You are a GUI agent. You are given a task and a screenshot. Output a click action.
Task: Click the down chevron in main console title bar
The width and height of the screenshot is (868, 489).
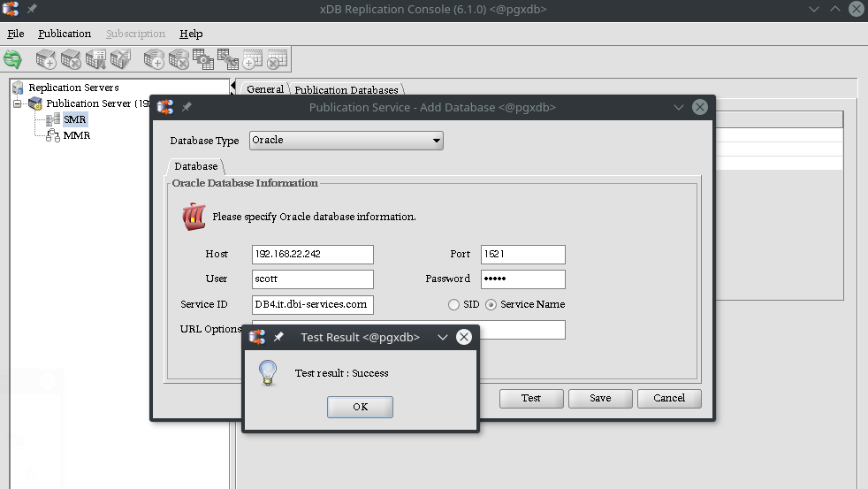click(x=814, y=9)
